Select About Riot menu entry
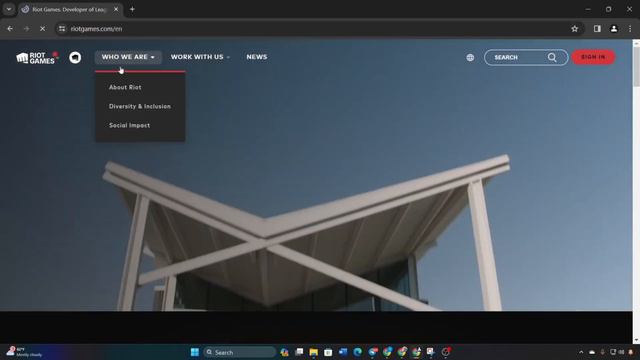Screen dimensions: 640x360 (x=125, y=87)
